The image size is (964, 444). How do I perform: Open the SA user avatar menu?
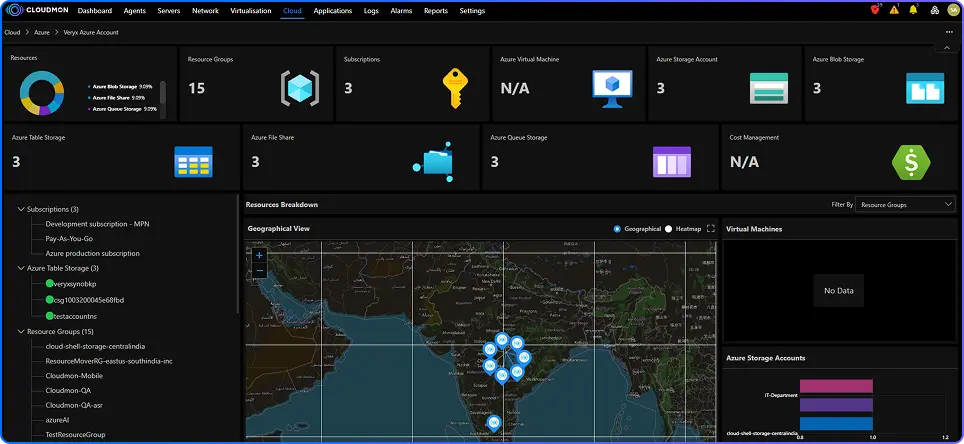(x=954, y=10)
